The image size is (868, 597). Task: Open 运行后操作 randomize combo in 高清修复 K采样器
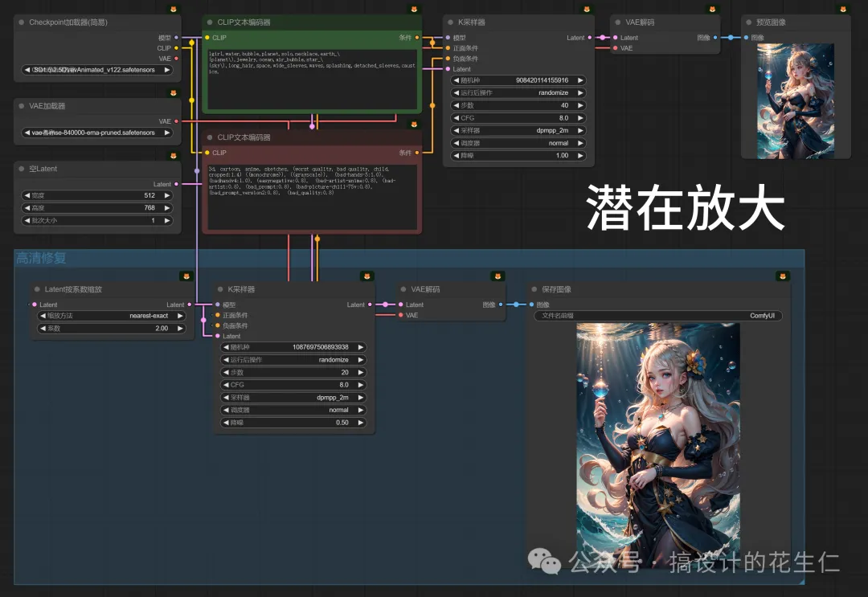[x=293, y=360]
